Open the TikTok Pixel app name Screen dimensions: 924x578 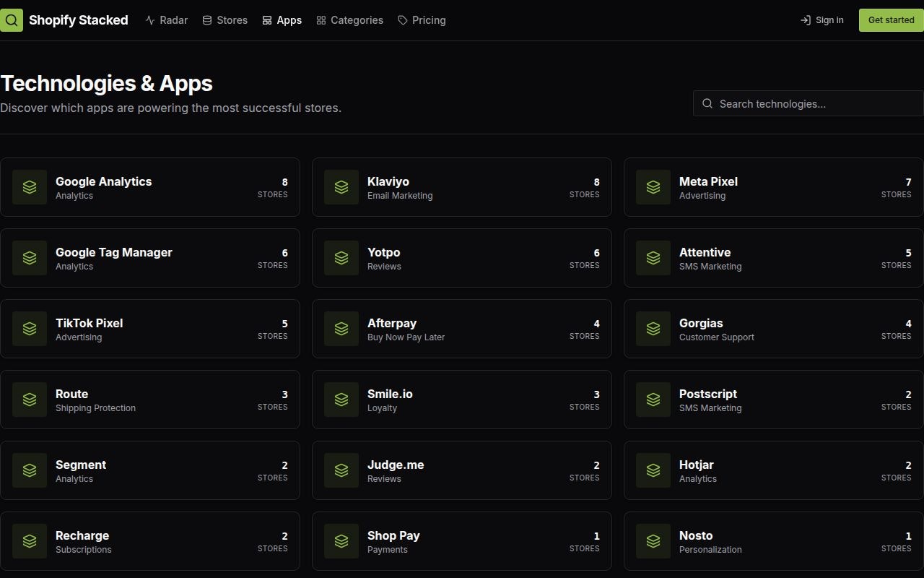pyautogui.click(x=90, y=323)
